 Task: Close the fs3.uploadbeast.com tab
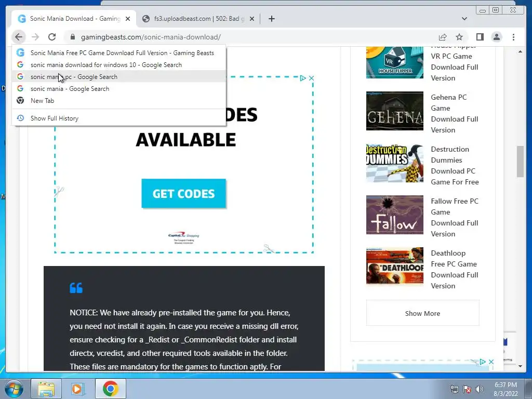(x=252, y=19)
